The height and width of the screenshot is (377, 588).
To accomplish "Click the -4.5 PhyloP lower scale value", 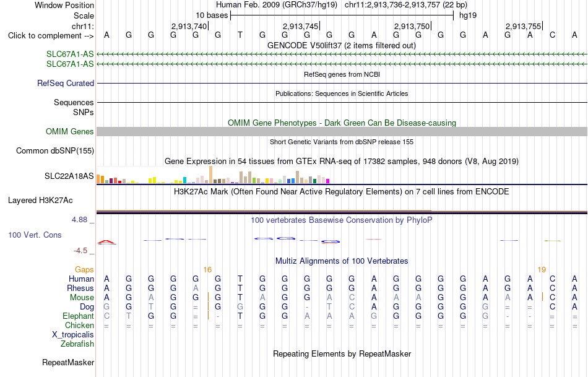I will (x=80, y=251).
